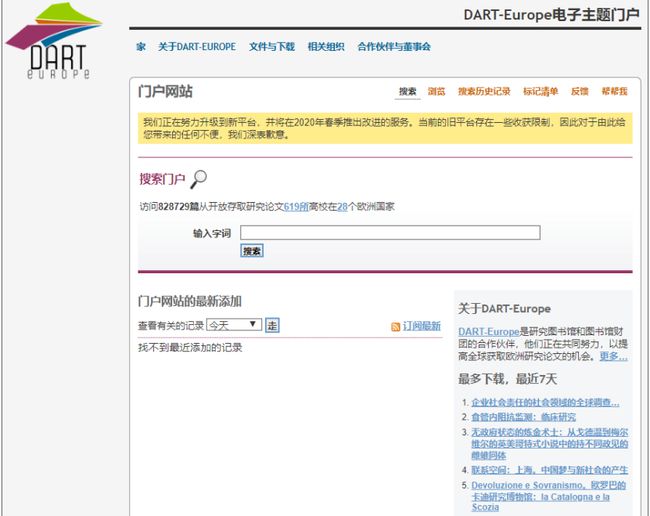Click the 关于DART-Europe sidebar heading

504,308
